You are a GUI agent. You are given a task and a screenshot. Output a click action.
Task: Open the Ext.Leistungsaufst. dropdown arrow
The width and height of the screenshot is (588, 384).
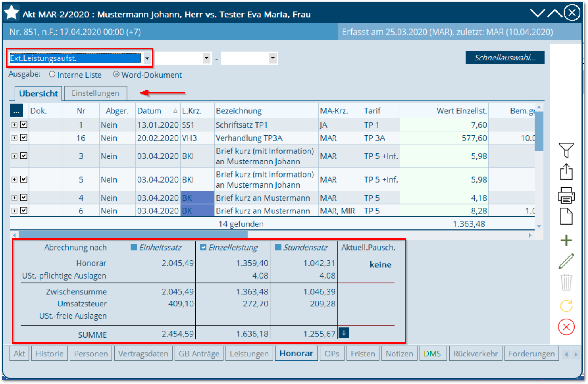coord(147,58)
